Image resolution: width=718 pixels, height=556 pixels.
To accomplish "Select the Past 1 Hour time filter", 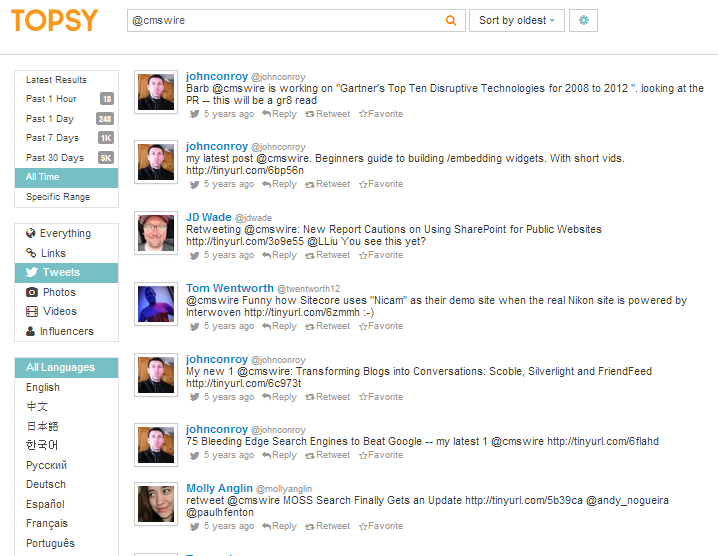I will pyautogui.click(x=52, y=99).
